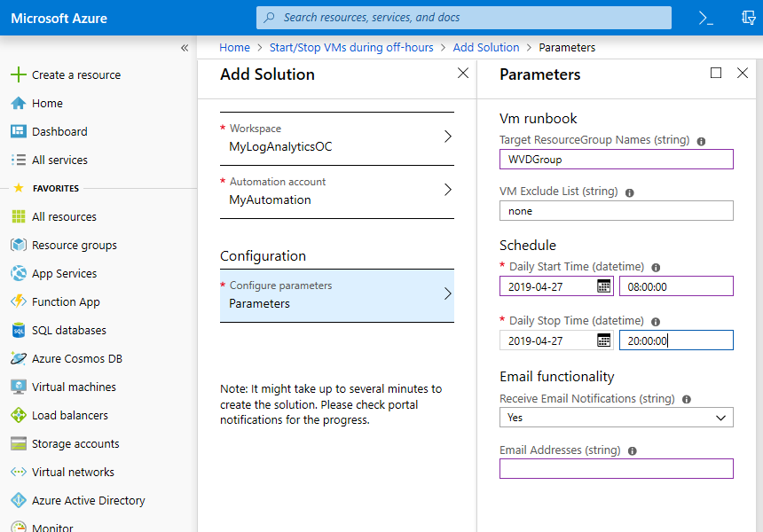Open Create a resource

coord(76,74)
